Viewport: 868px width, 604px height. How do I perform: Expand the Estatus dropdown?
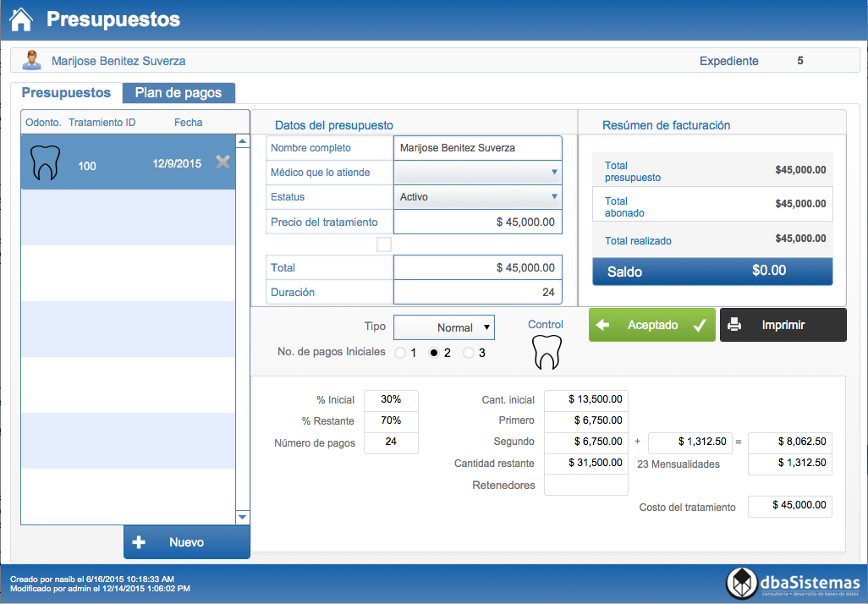click(x=477, y=197)
